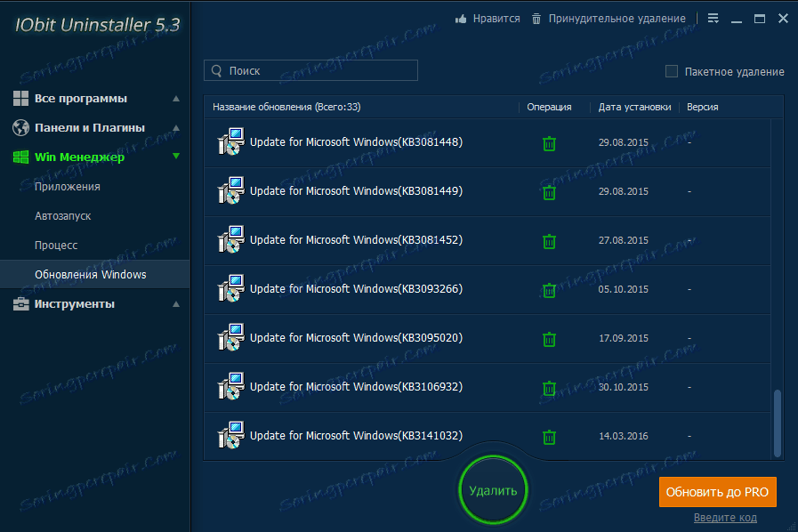Click the Панели и Плагины globe icon
Viewport: 798px width, 532px height.
(x=20, y=128)
